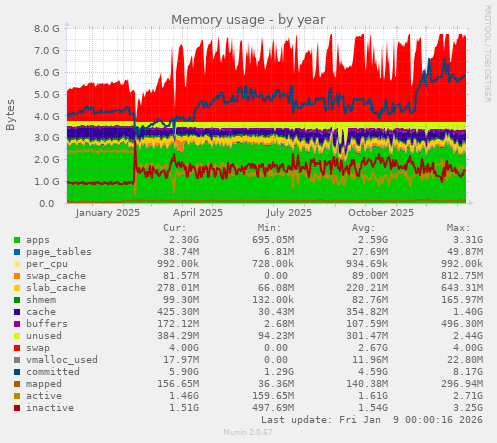Click the dark blue committed legend swatch
Image resolution: width=497 pixels, height=443 pixels.
coord(17,372)
